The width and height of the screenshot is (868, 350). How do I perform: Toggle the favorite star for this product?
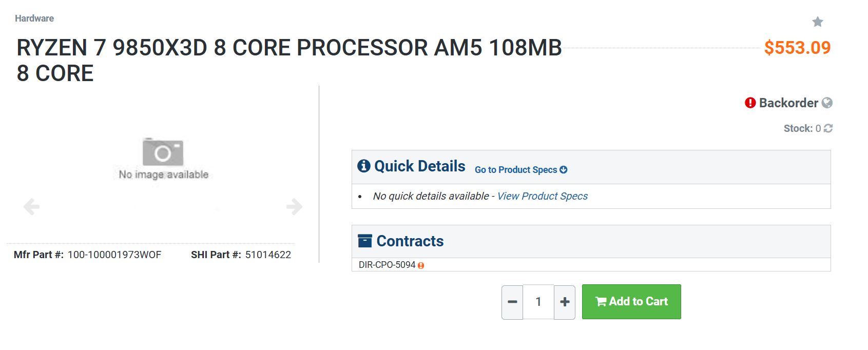coord(818,22)
